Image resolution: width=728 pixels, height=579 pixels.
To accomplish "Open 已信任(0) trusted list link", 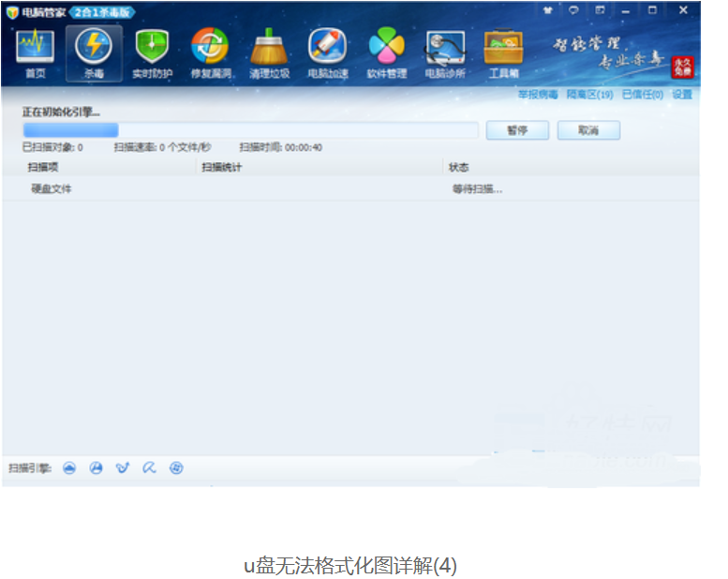I will coord(643,95).
